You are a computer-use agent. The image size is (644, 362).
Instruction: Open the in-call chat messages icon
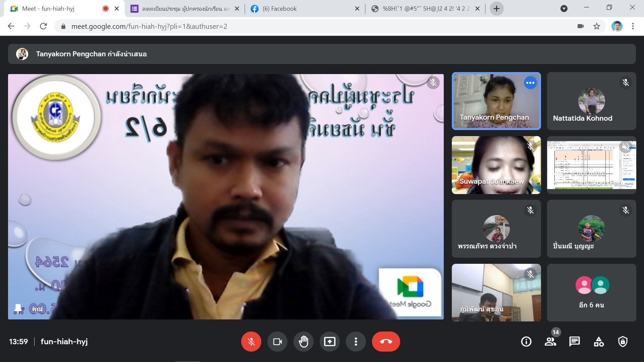click(x=574, y=342)
